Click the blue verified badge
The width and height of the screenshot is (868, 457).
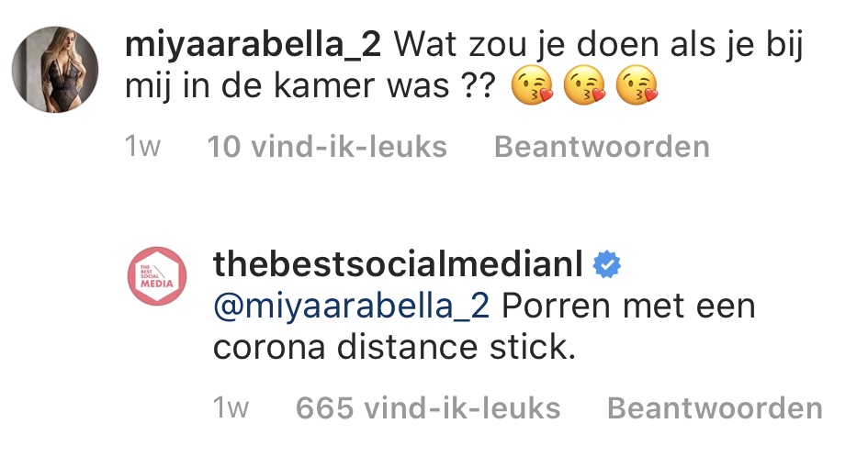pos(605,265)
